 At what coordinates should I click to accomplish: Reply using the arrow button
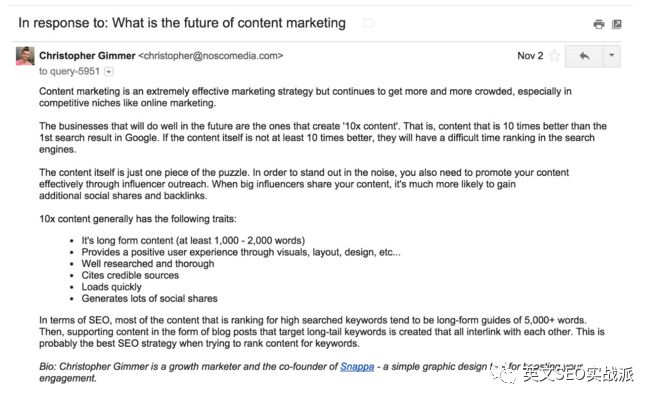click(x=583, y=56)
